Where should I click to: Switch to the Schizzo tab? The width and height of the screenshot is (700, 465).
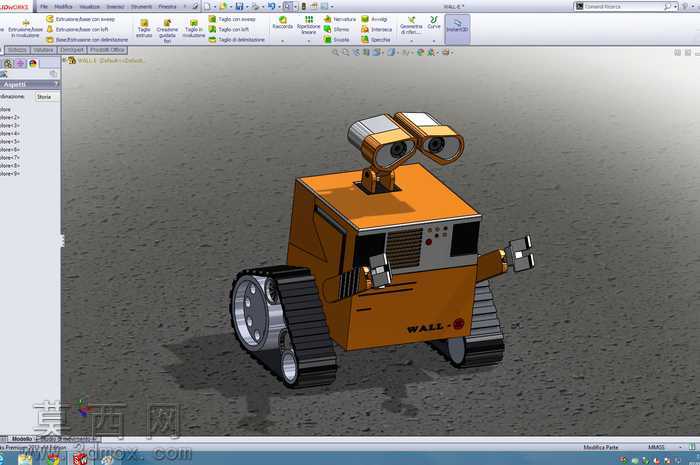(17, 50)
